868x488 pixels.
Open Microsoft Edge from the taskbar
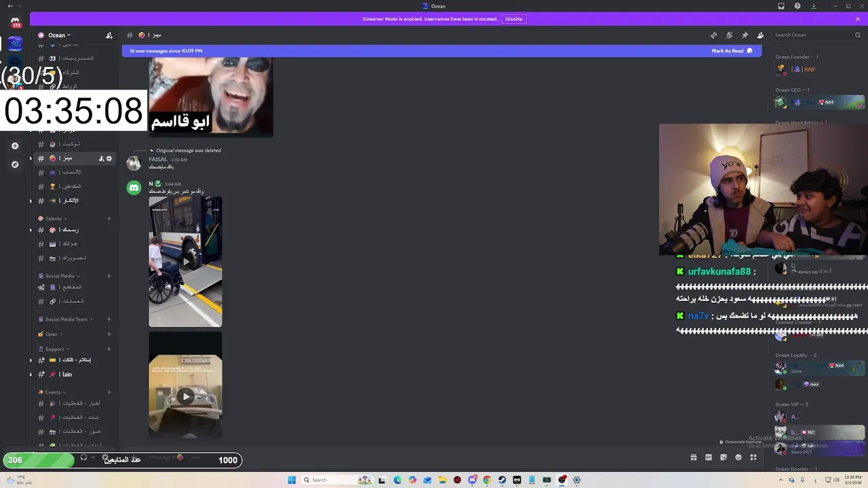click(x=397, y=480)
